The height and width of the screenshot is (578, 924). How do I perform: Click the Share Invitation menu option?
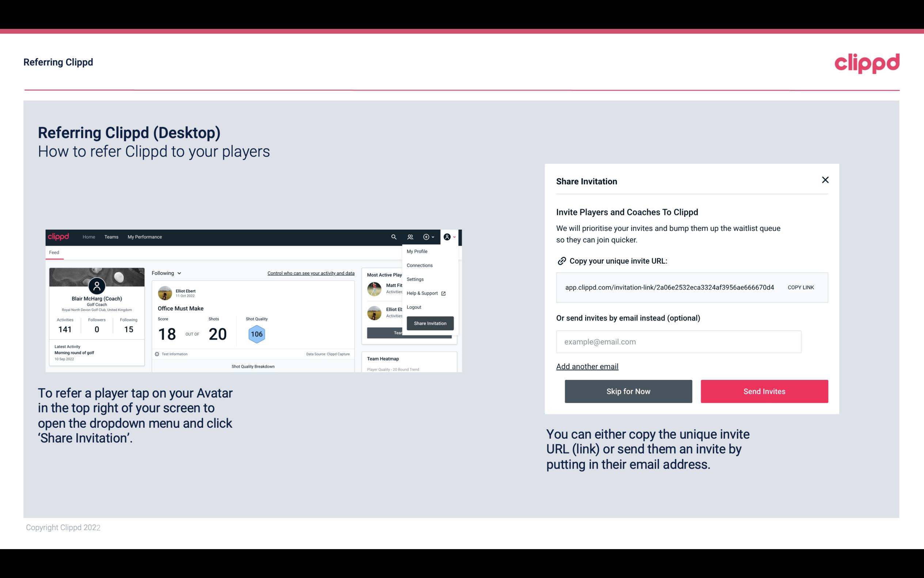click(x=430, y=323)
